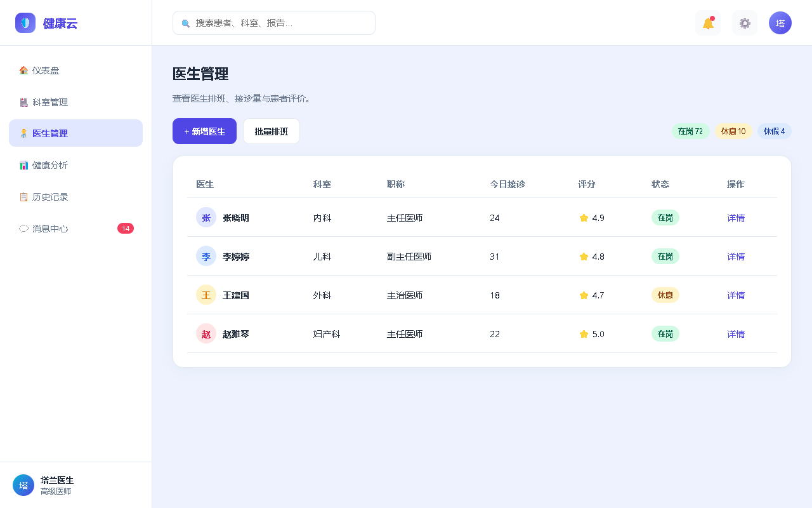Click the 今日接诊 column header

pyautogui.click(x=507, y=184)
